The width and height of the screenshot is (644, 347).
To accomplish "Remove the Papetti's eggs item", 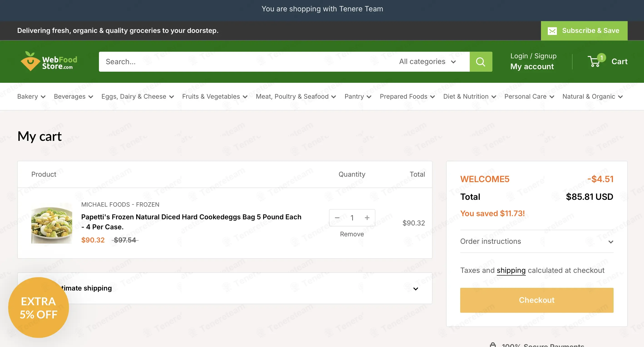I will coord(352,234).
